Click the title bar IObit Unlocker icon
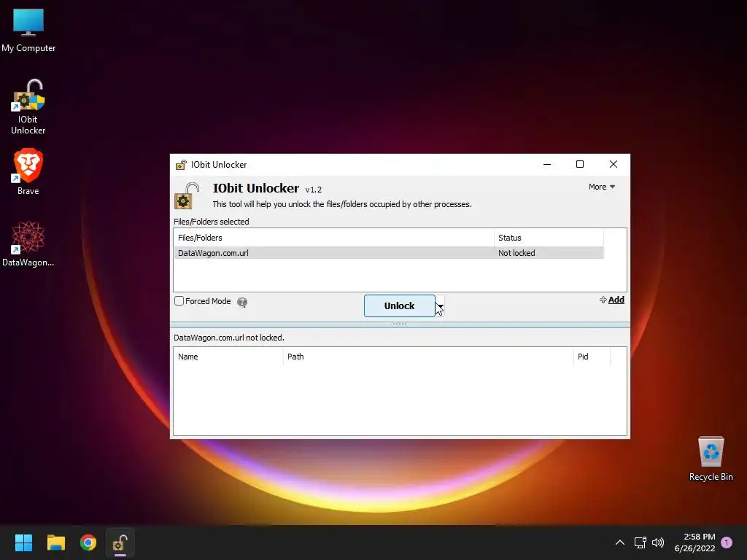This screenshot has height=560, width=747. pos(181,165)
